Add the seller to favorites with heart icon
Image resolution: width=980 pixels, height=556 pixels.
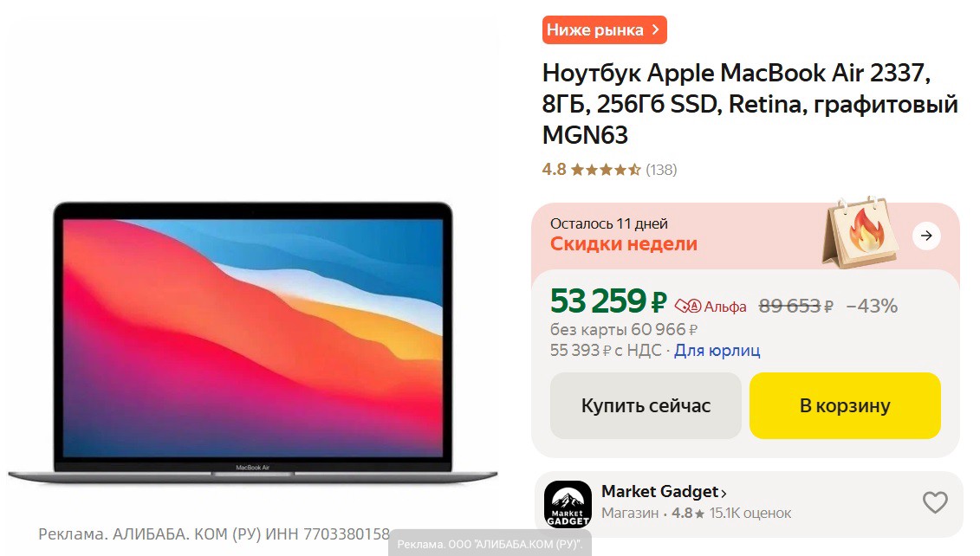935,502
